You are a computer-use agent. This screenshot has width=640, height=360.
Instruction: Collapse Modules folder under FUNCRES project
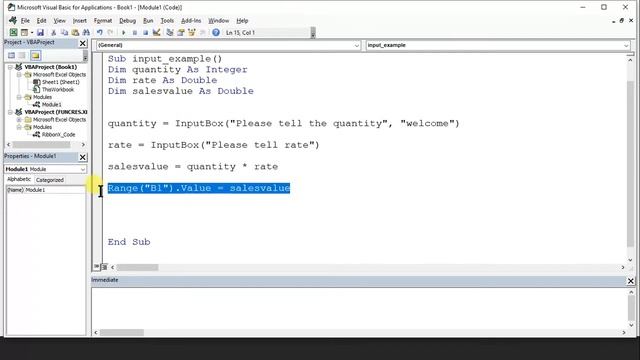click(19, 127)
